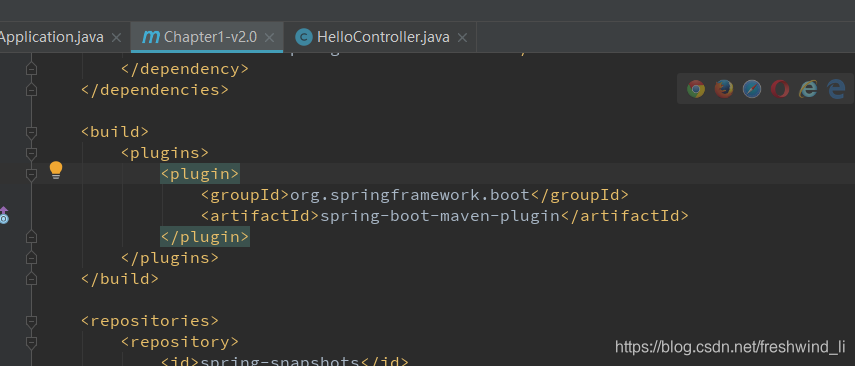This screenshot has height=366, width=855.
Task: Place cursor on highlighted </plugin> closing tag
Action: (205, 237)
